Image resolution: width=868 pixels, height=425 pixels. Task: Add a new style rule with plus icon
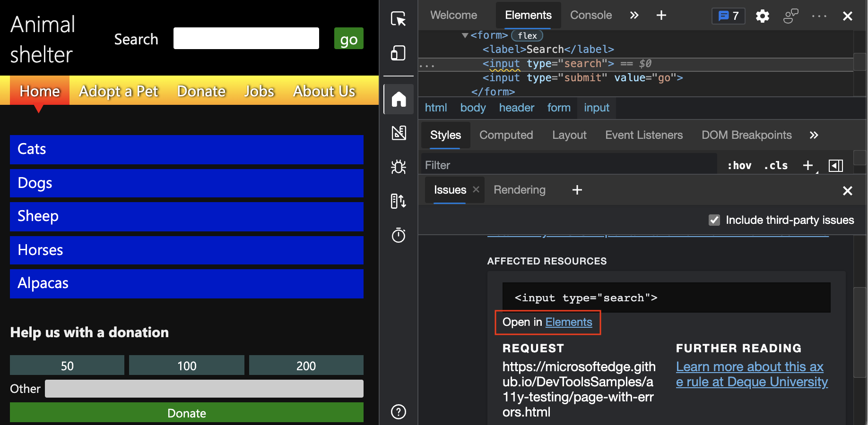[807, 165]
